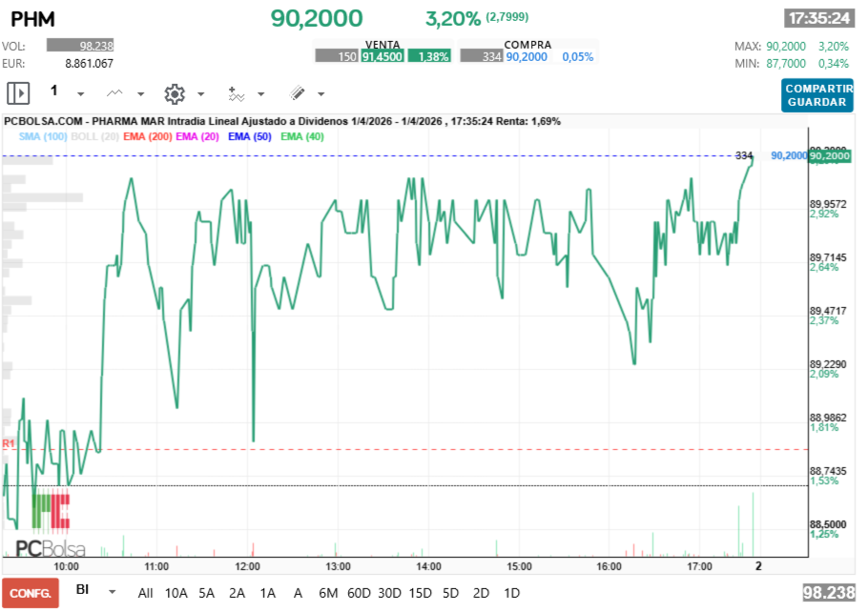Expand the interval dropdown next to 1
Image resolution: width=868 pixels, height=613 pixels.
pyautogui.click(x=80, y=94)
